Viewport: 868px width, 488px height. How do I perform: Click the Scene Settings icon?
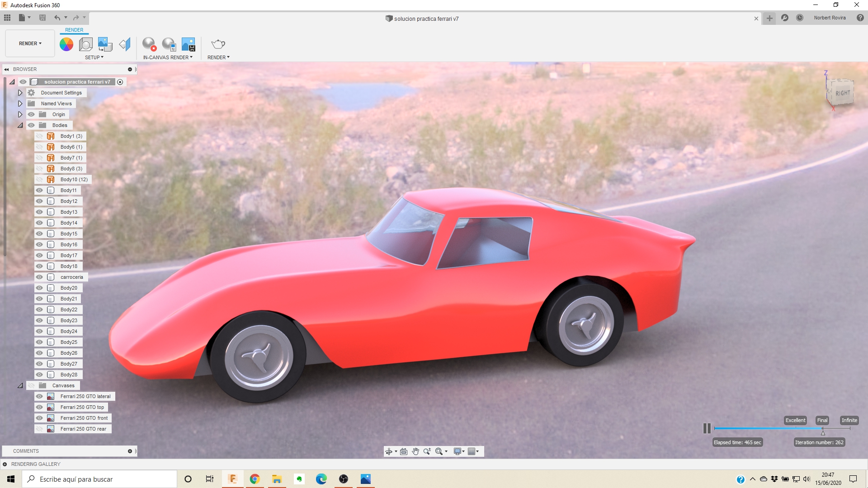click(85, 44)
